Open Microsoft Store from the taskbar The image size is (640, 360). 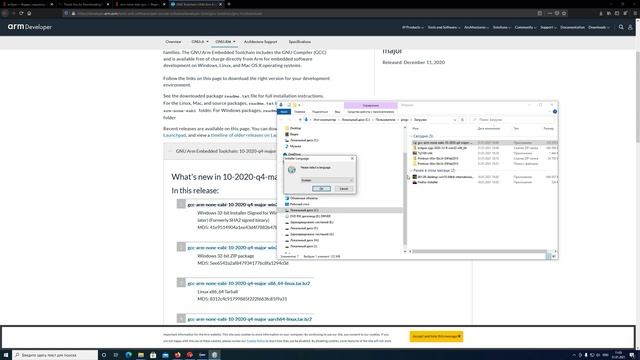pyautogui.click(x=153, y=355)
